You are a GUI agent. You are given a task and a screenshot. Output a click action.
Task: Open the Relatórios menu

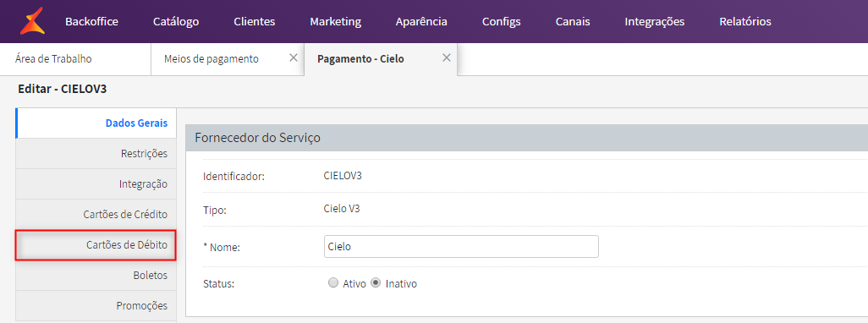(x=745, y=22)
